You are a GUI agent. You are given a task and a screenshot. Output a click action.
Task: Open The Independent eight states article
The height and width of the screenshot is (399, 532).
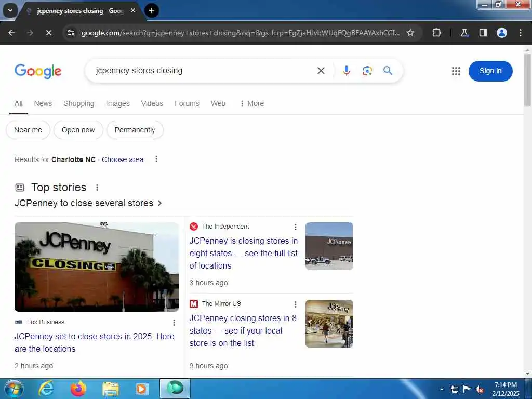pos(244,253)
